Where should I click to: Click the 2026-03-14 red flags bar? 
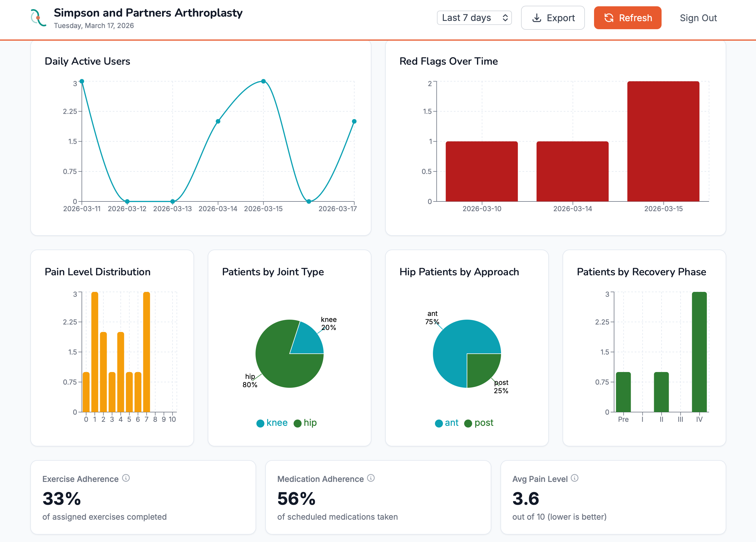[572, 171]
